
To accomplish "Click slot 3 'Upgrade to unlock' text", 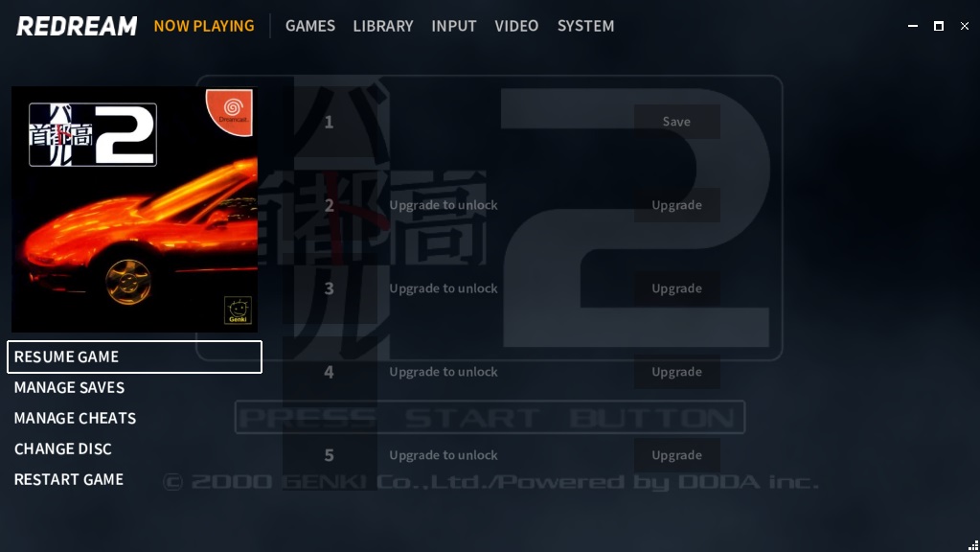I will coord(444,288).
